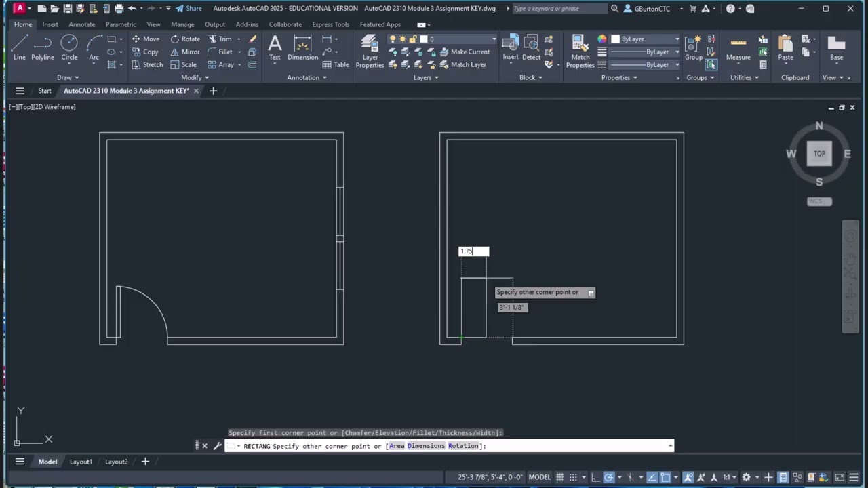Click the Move tool

tap(146, 39)
